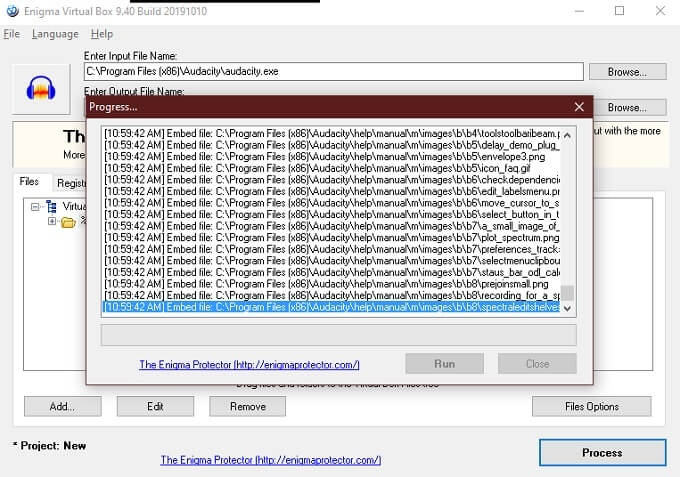Image resolution: width=680 pixels, height=477 pixels.
Task: Select the move_cursor_to_s log line
Action: coord(332,203)
